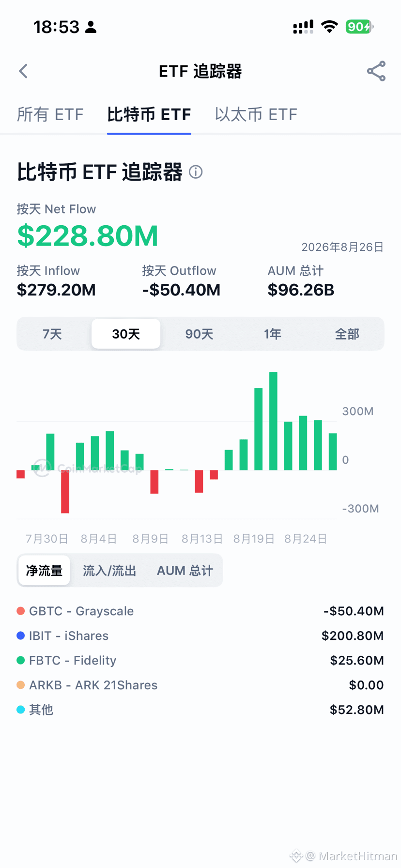Tap the $96.26B AUM value
This screenshot has width=401, height=868.
tap(301, 290)
